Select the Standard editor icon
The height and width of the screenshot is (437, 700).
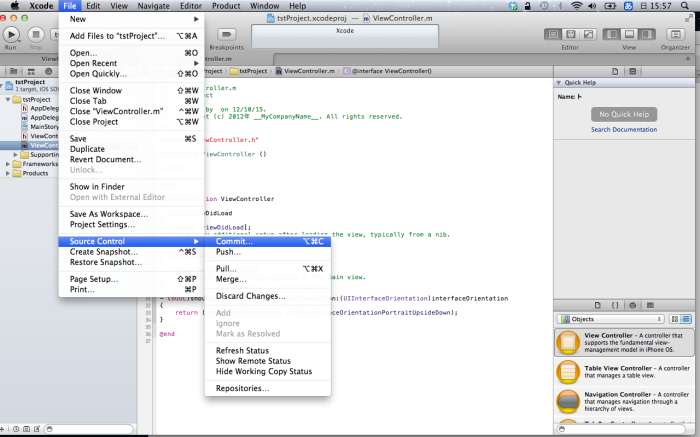point(554,34)
